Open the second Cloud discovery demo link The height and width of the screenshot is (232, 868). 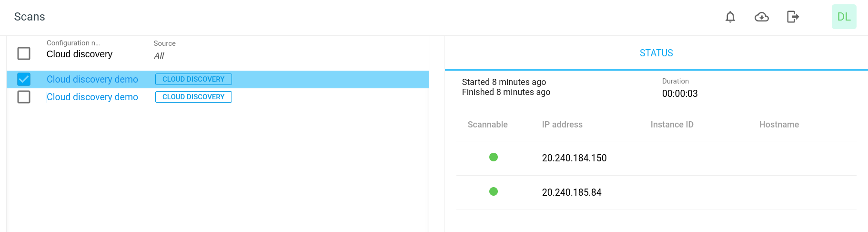[92, 97]
